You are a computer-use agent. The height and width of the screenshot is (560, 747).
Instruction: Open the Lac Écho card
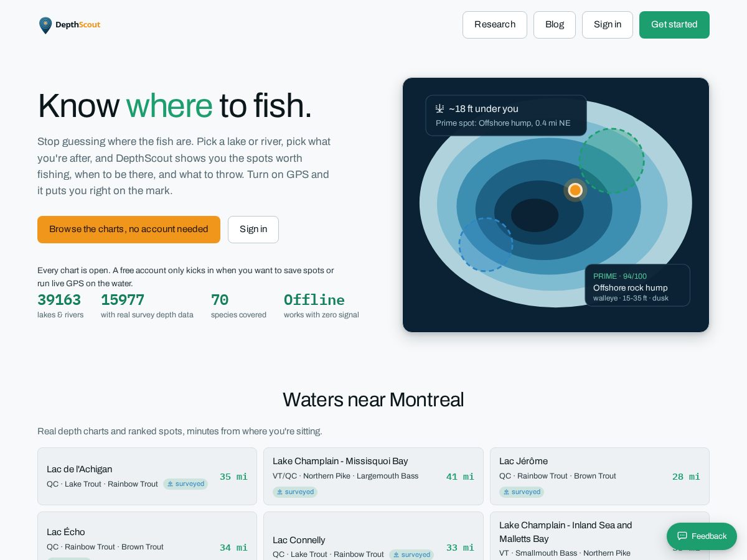point(147,536)
